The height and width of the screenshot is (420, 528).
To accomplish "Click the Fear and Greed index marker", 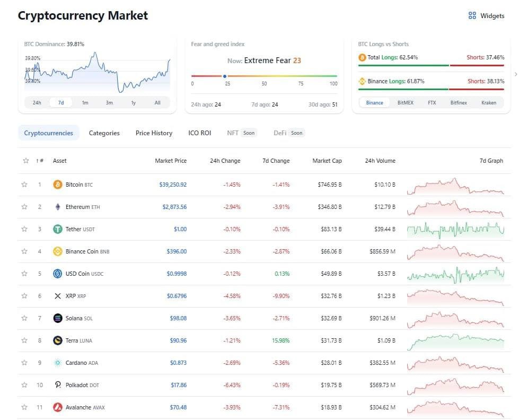I will pos(225,76).
